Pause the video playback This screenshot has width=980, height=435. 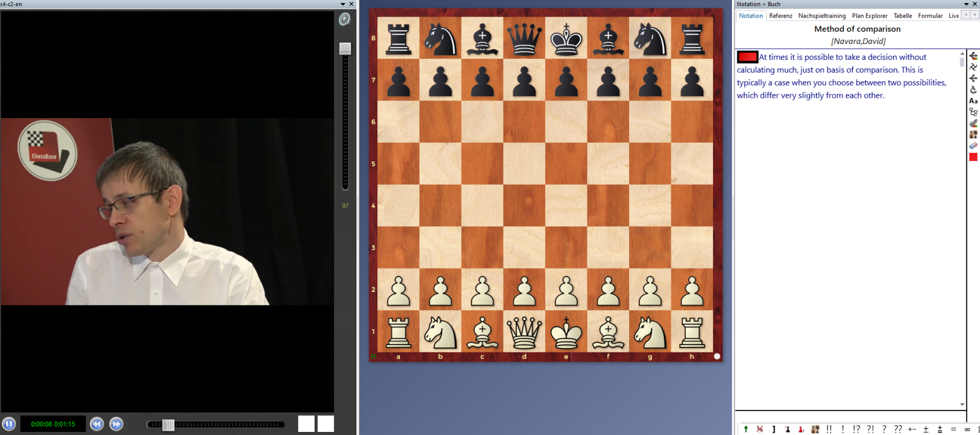tap(9, 424)
